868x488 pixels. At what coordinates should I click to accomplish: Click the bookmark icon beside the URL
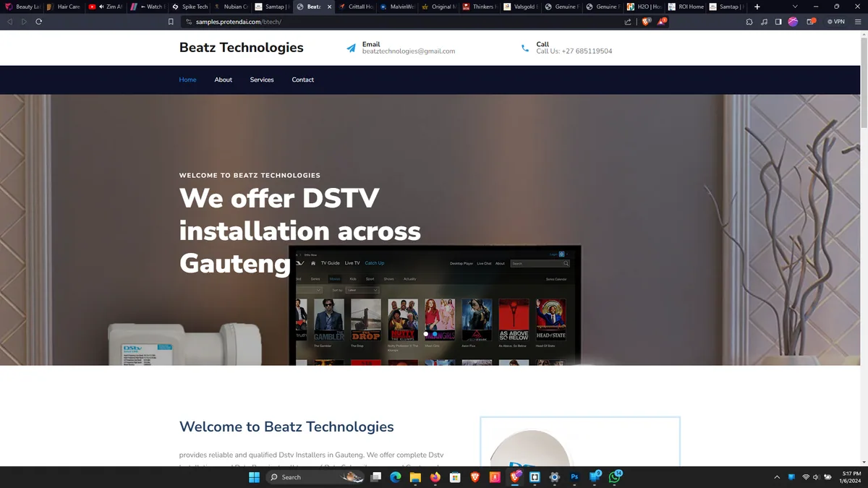(x=171, y=22)
